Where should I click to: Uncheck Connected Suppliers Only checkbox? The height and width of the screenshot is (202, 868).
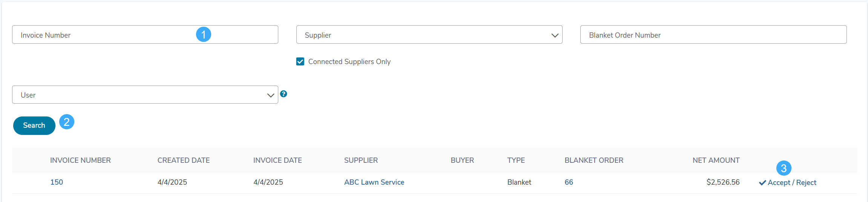point(300,61)
